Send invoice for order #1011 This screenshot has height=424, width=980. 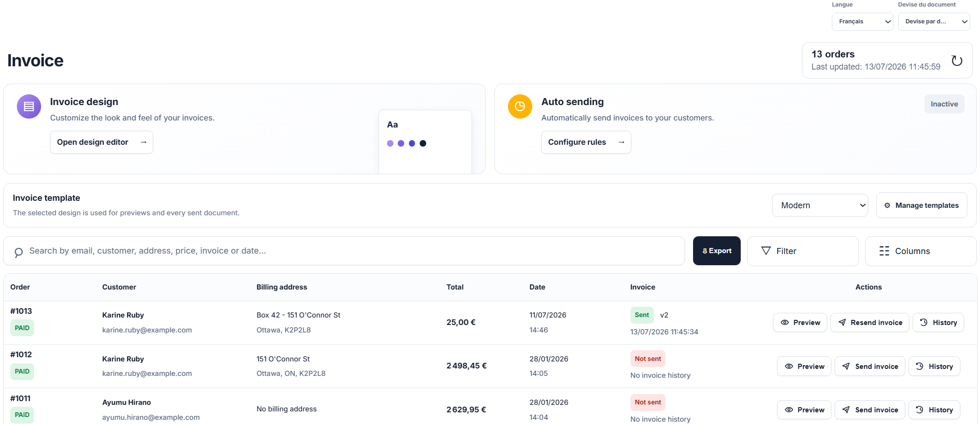coord(870,410)
